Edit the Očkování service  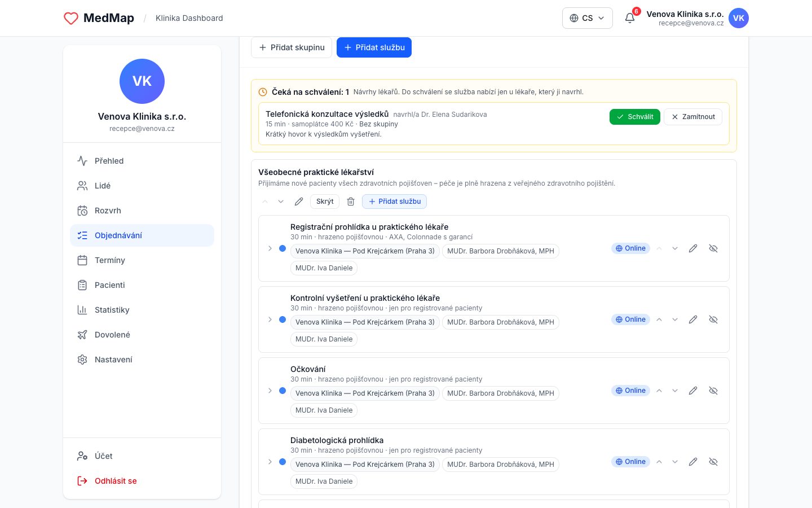tap(693, 391)
